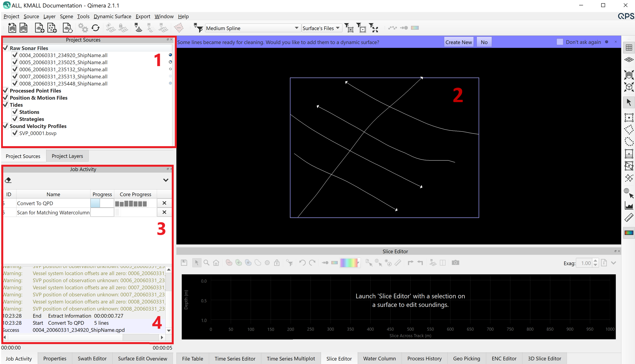Click the camera snapshot icon in Slice Editor
The width and height of the screenshot is (635, 364).
(455, 263)
